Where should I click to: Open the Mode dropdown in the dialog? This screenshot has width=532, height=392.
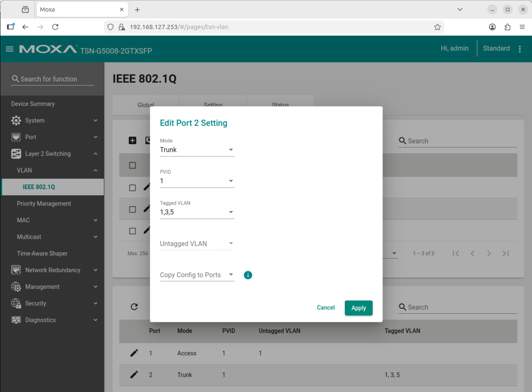197,150
